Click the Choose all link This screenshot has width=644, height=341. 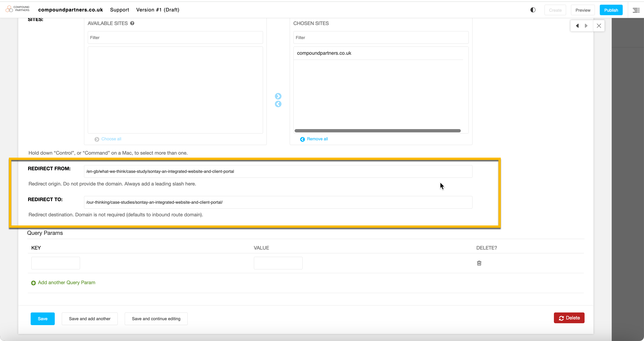111,139
